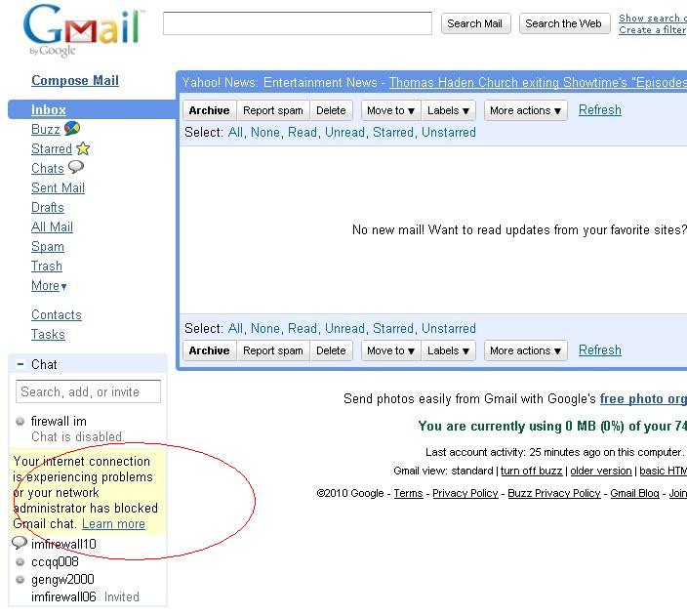Click into the mail search field
This screenshot has height=616, width=687.
(298, 23)
